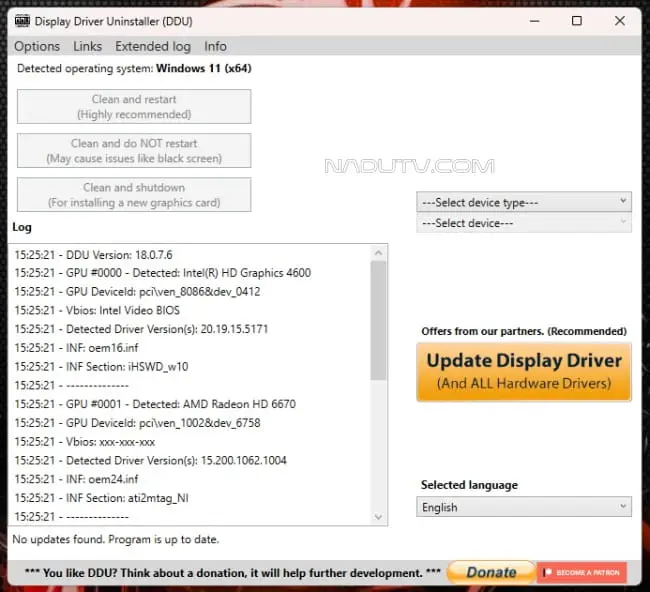Select log line 'Vbios: xxx-xxx-xxx'
This screenshot has width=650, height=592.
pyautogui.click(x=85, y=442)
